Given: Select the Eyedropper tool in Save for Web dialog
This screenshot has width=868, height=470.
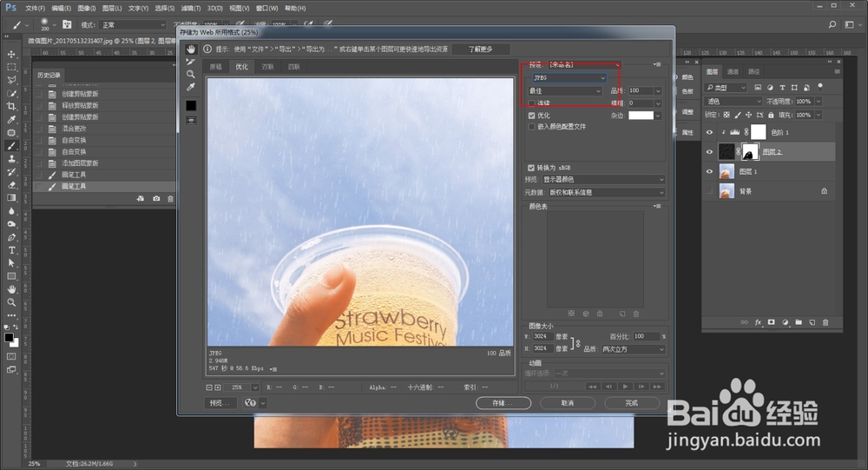Looking at the screenshot, I should point(191,87).
